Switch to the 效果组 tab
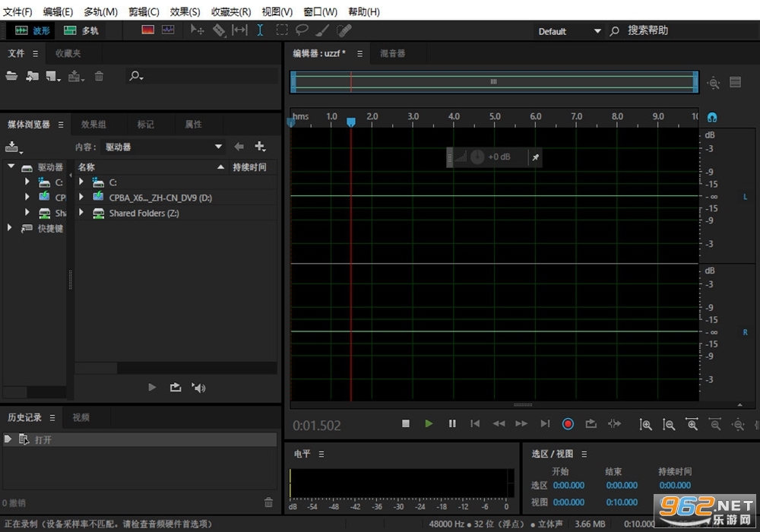The height and width of the screenshot is (532, 760). point(93,125)
